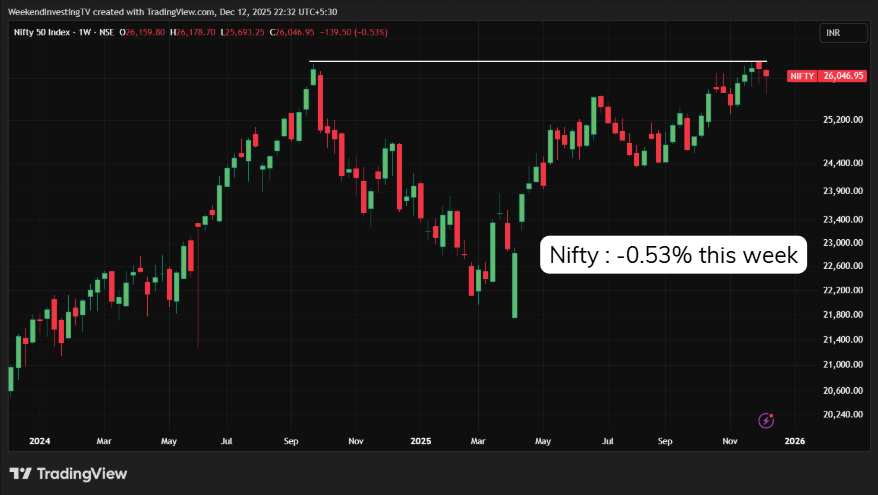Image resolution: width=878 pixels, height=495 pixels.
Task: Click the TradingView logo
Action: [x=68, y=473]
